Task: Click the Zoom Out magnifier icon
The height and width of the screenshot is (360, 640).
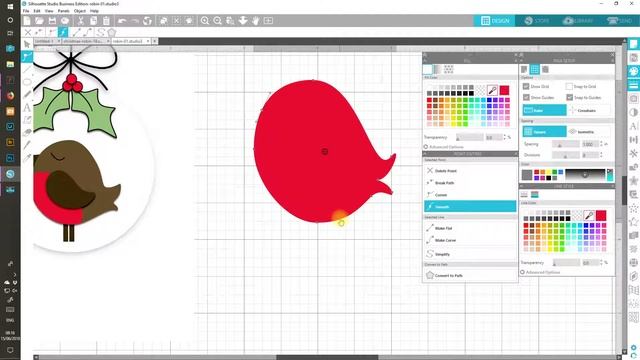Action: point(218,20)
